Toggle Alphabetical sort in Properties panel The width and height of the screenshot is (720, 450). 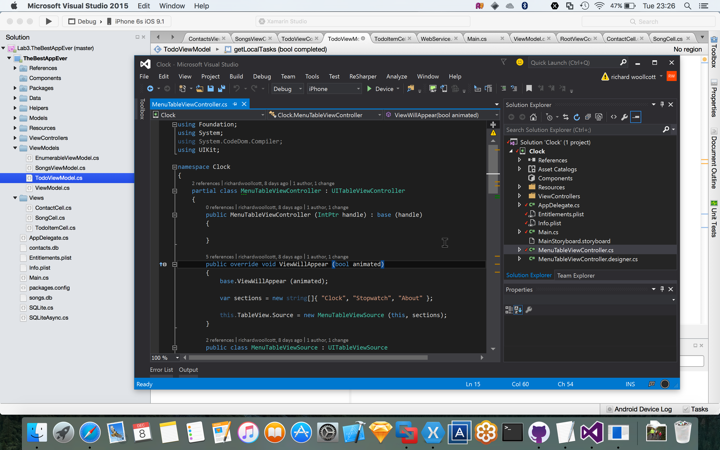pyautogui.click(x=518, y=310)
